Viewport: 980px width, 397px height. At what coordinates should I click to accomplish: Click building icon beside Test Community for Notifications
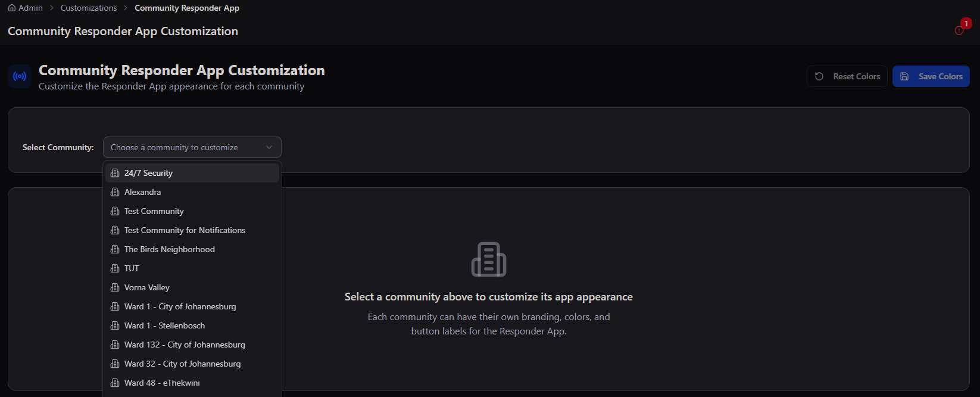pos(115,230)
